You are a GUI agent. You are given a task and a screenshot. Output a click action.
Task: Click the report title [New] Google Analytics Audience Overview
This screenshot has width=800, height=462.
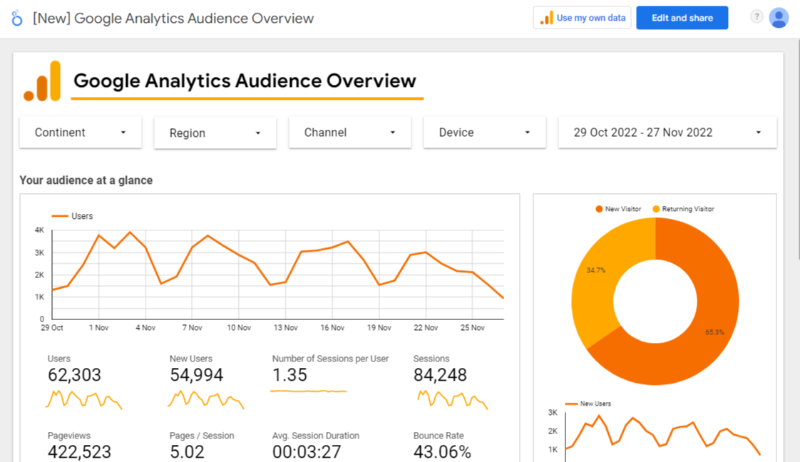coord(173,18)
